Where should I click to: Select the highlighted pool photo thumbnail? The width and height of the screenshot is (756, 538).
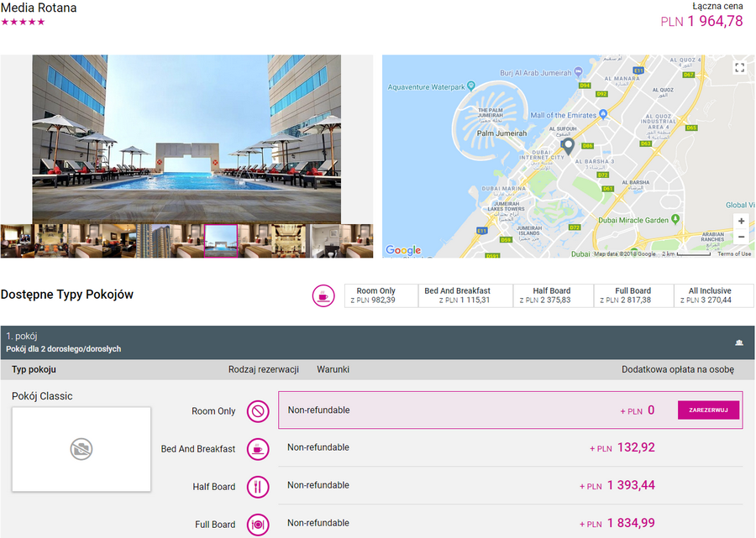221,241
